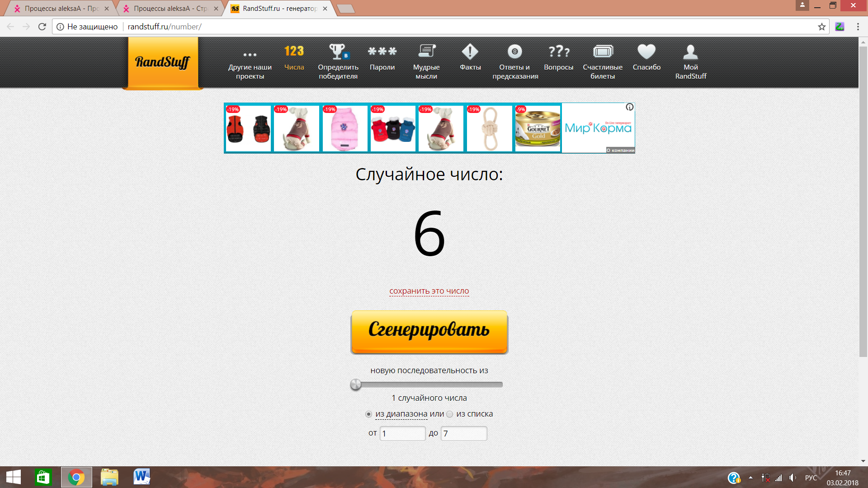Click the до input field
The width and height of the screenshot is (868, 488).
[464, 433]
